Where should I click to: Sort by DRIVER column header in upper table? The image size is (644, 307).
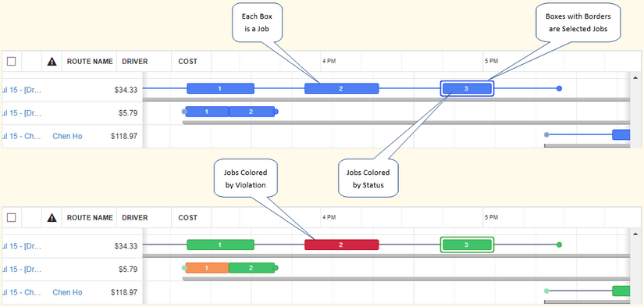click(135, 61)
